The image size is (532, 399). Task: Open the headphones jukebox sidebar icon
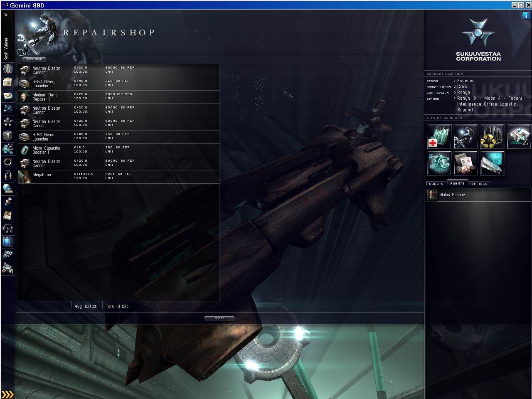(8, 229)
